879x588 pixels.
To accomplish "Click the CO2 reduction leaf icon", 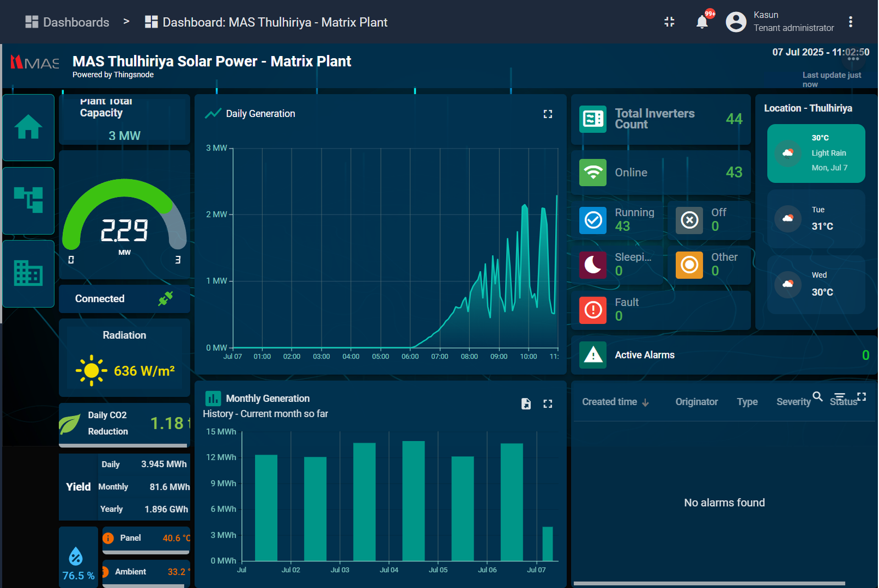I will pyautogui.click(x=70, y=424).
